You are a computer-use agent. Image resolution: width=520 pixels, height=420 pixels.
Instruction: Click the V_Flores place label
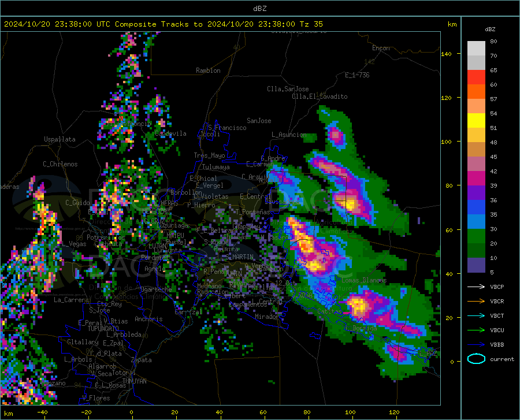[96, 398]
